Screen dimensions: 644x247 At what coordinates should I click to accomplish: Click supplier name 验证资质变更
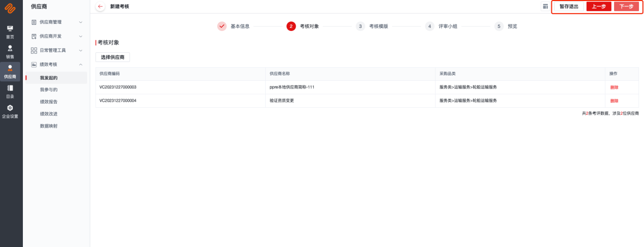pos(282,101)
